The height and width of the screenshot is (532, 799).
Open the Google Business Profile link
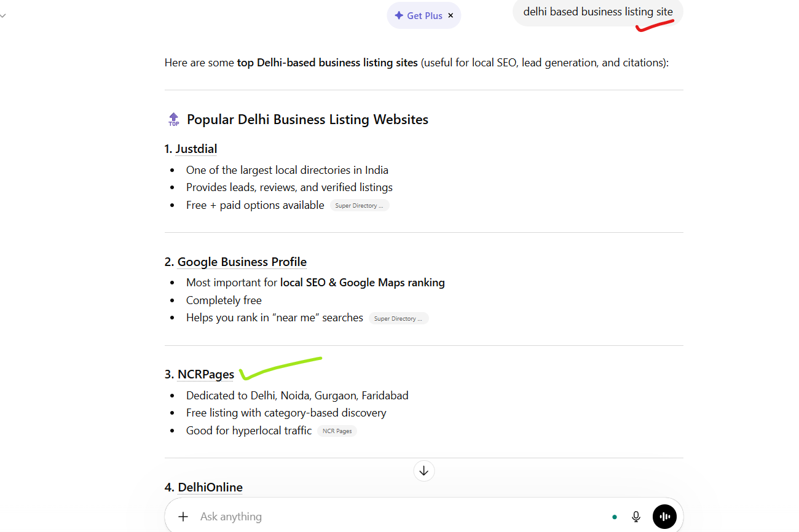(242, 262)
